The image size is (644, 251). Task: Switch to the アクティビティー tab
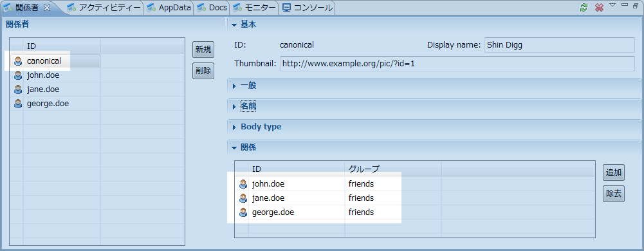point(104,7)
